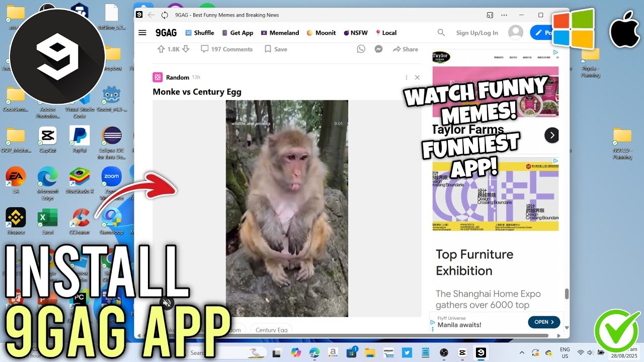Select the Godot desktop icon
Viewport: 644px width, 362px height.
click(111, 99)
